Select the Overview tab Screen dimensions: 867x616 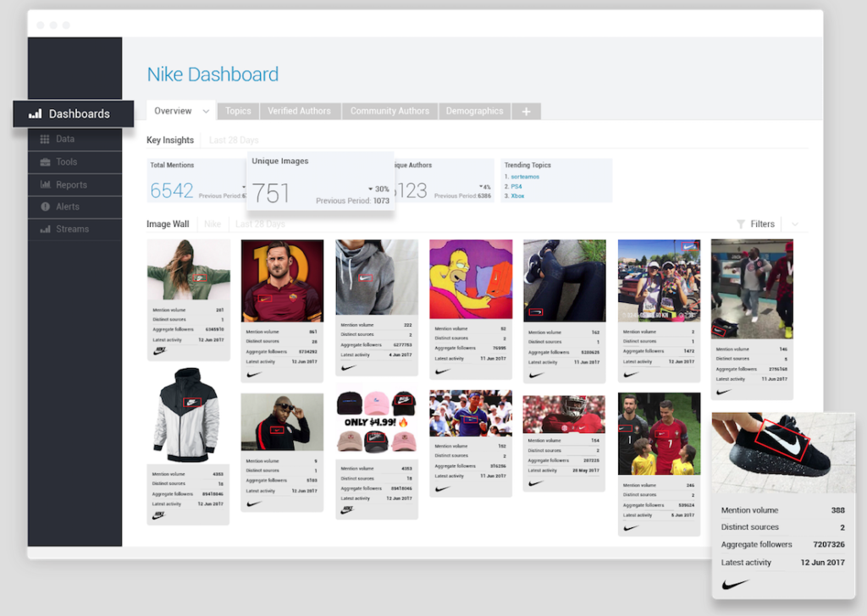[173, 111]
